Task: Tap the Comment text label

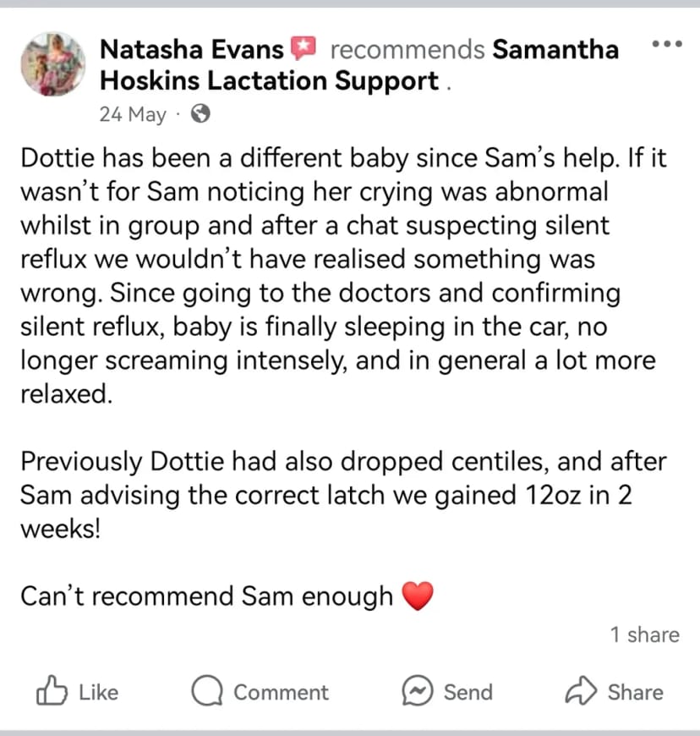Action: tap(281, 692)
